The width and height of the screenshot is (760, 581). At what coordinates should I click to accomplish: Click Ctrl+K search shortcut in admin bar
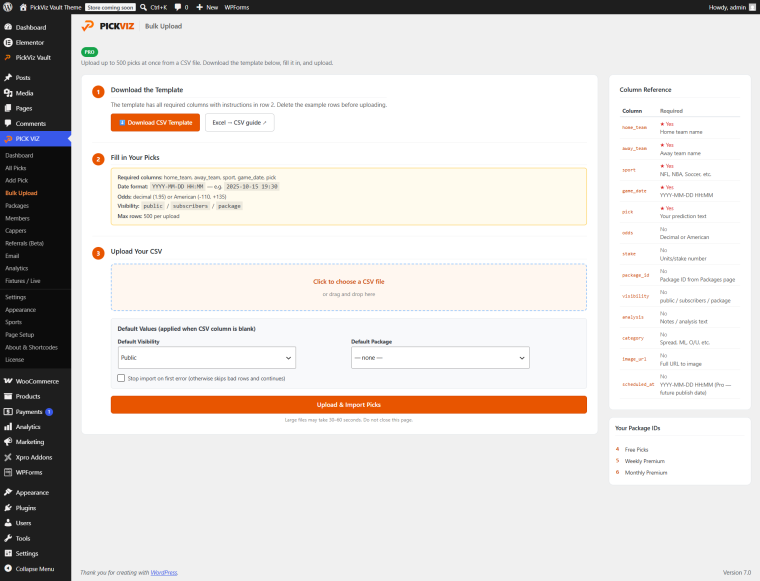click(158, 7)
